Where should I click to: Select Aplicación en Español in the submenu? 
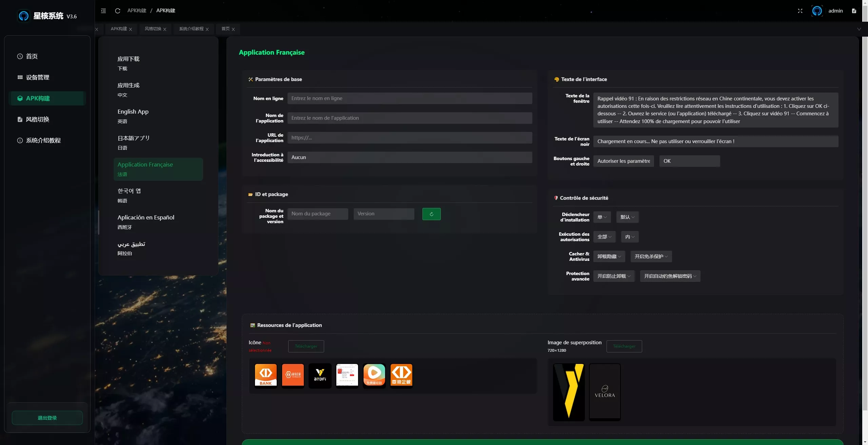158,222
